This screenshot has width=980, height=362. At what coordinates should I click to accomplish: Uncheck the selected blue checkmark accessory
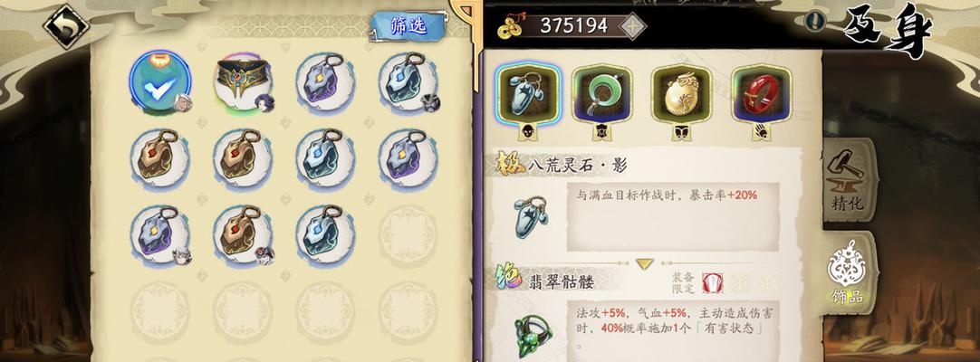(x=160, y=83)
